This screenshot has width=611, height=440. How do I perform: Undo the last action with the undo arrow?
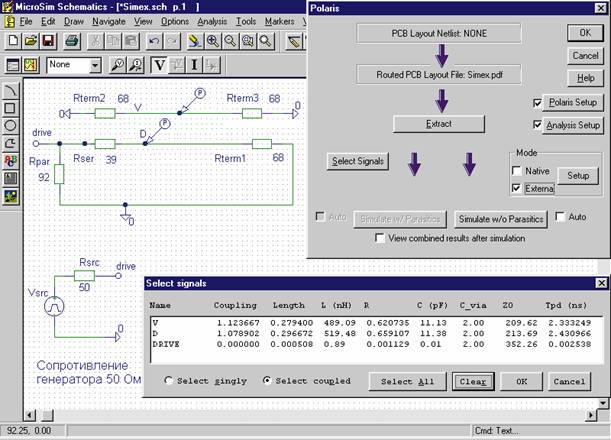154,41
